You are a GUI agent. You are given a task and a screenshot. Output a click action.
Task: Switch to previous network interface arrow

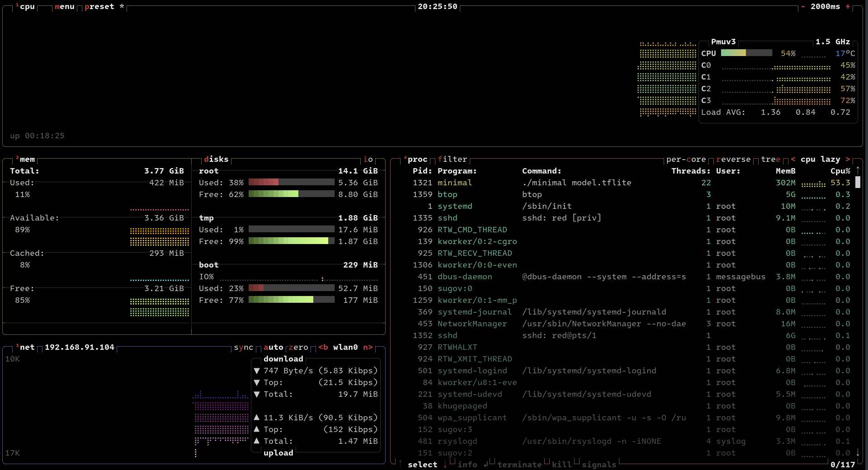tap(323, 348)
